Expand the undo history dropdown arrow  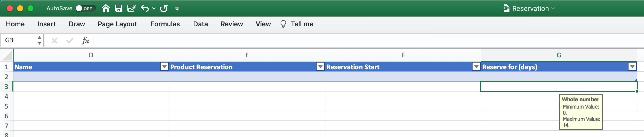(x=154, y=9)
